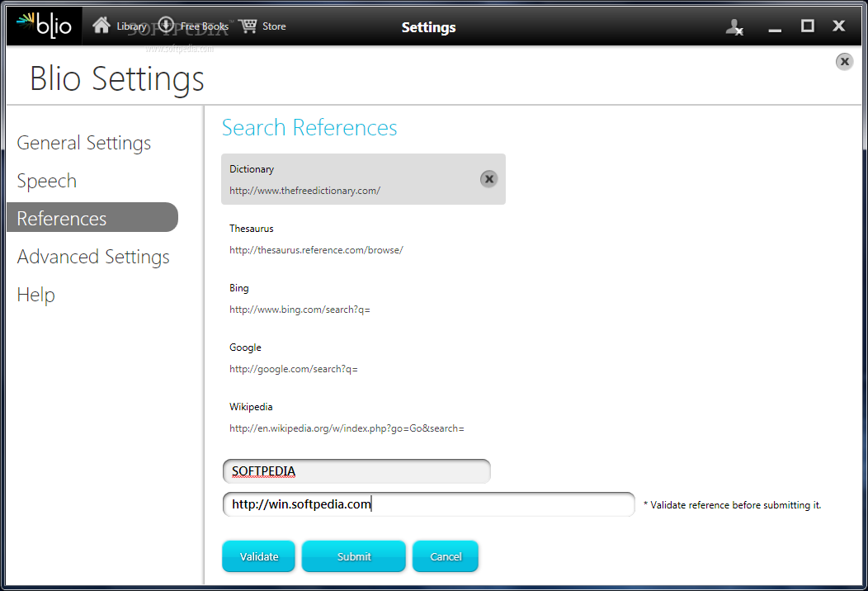Close the Blio application window
This screenshot has height=591, width=868.
(838, 26)
